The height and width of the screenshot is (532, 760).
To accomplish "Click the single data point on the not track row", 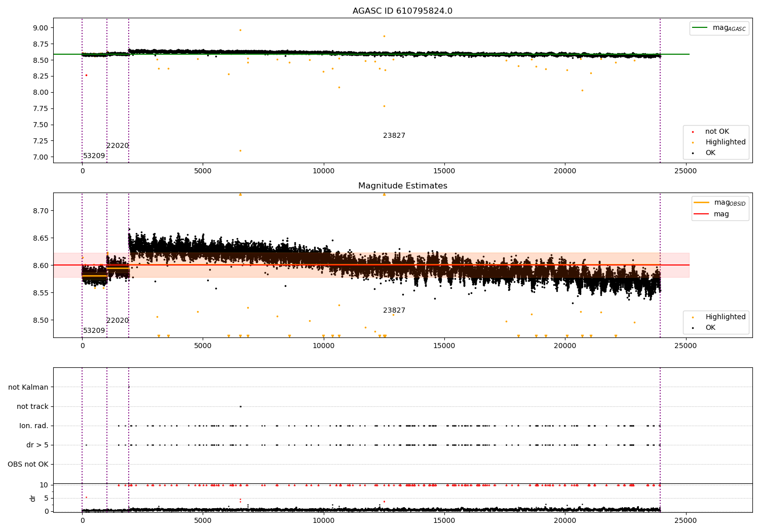I will click(x=240, y=406).
